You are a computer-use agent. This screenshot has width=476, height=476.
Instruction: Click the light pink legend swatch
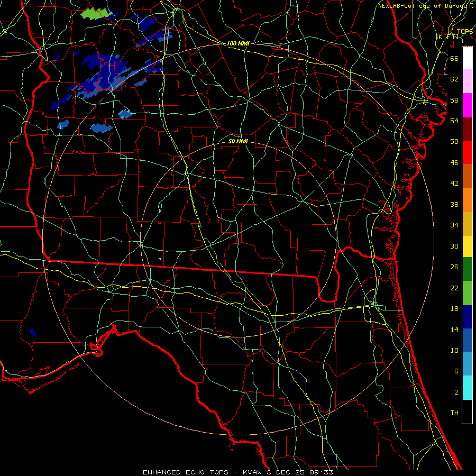pos(467,81)
